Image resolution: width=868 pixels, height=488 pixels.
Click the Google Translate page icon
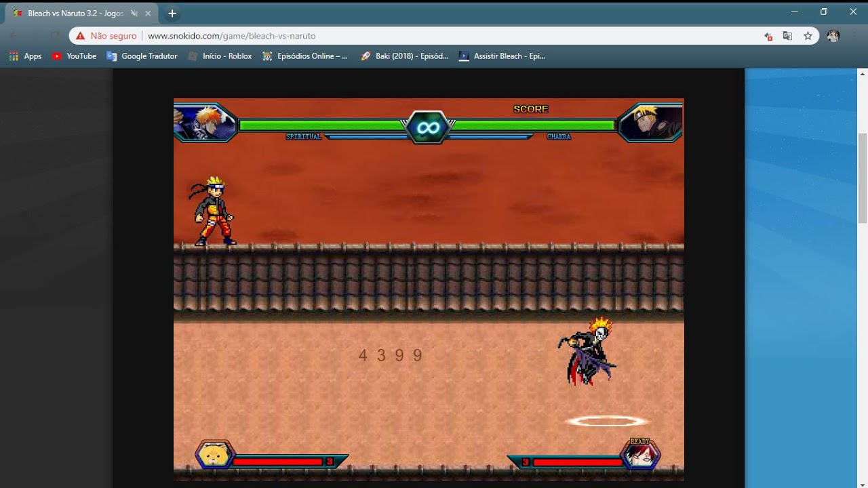(x=787, y=36)
